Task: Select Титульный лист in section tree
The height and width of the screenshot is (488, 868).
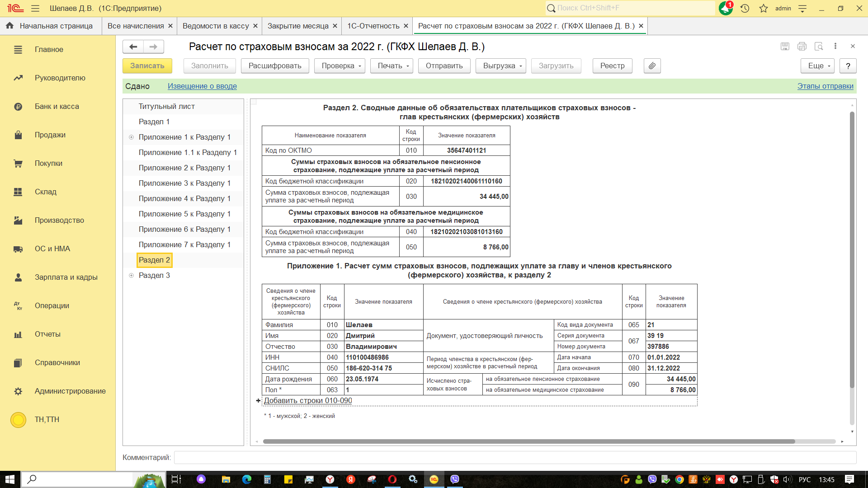Action: [166, 106]
